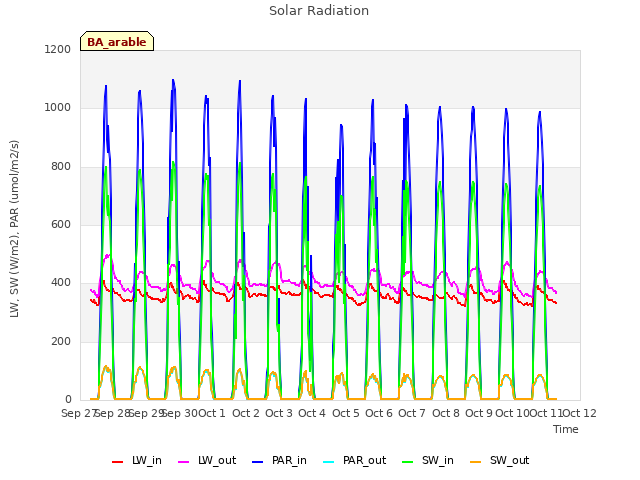Click the PAR_in legend entry
Viewport: 640px width, 480px height.
point(280,461)
